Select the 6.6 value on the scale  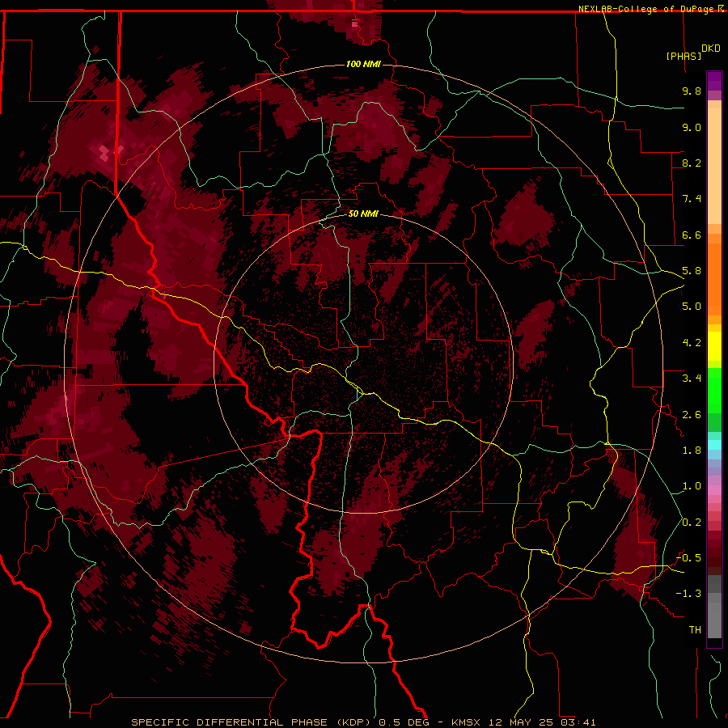click(x=692, y=235)
